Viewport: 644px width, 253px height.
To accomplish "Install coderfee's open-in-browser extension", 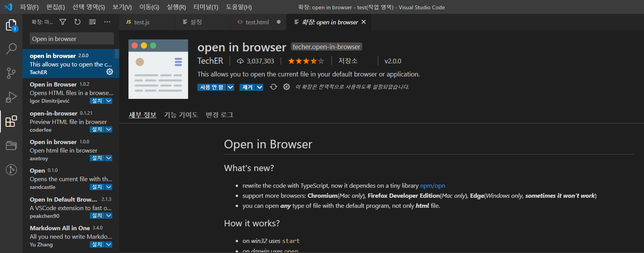I will click(97, 129).
